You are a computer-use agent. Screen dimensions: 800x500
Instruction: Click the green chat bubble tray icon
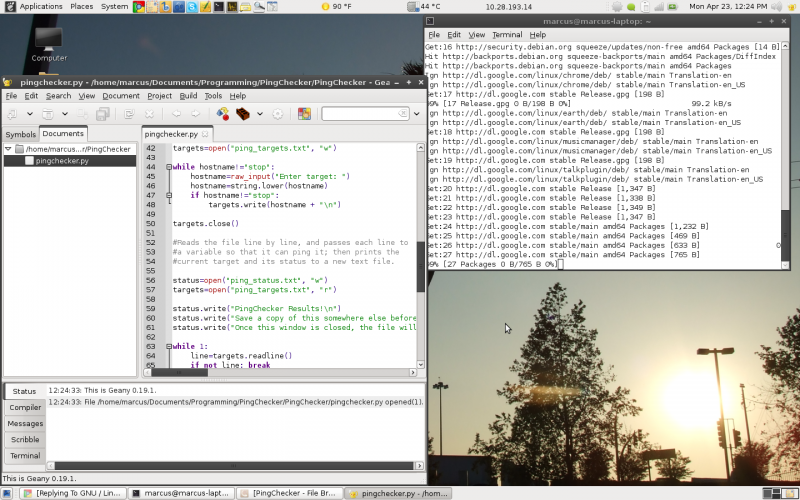click(x=631, y=7)
